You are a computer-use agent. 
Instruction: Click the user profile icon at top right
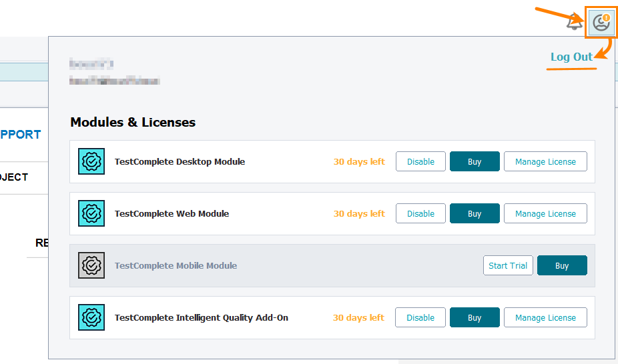(601, 23)
